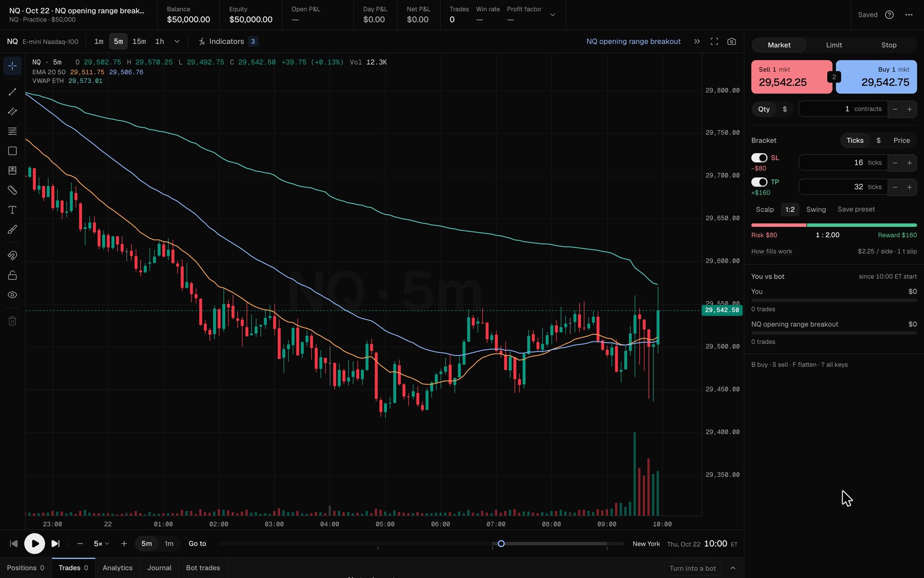Select the 1m chart timeframe
The image size is (924, 578).
tap(99, 41)
